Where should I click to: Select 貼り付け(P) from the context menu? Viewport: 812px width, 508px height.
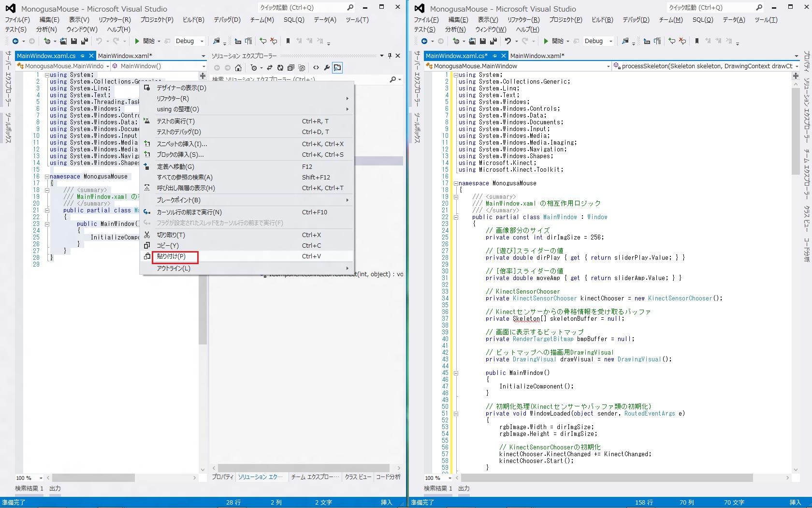point(172,256)
